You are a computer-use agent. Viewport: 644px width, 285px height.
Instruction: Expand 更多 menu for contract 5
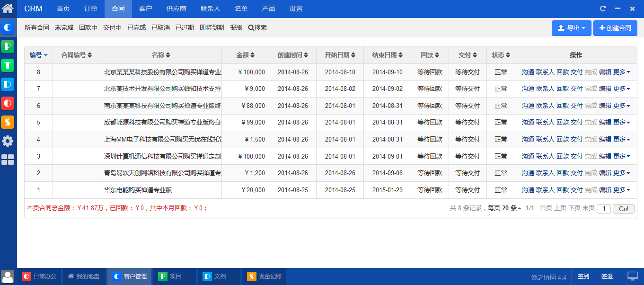coord(622,122)
